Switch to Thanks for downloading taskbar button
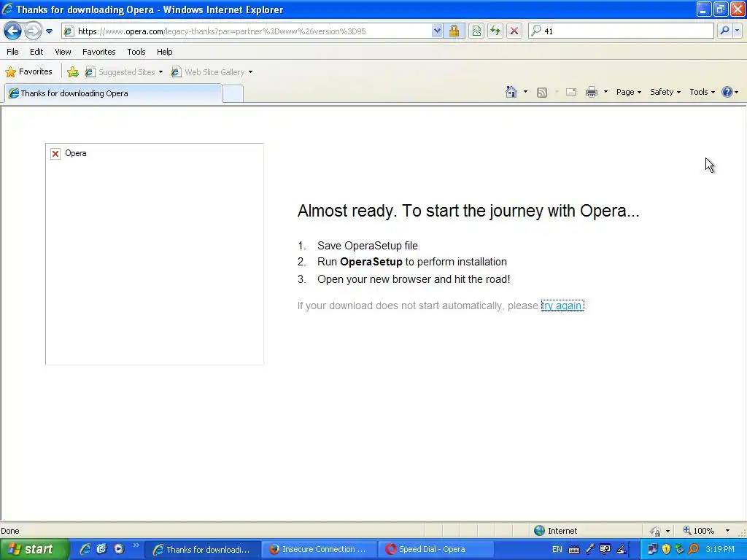 coord(201,550)
